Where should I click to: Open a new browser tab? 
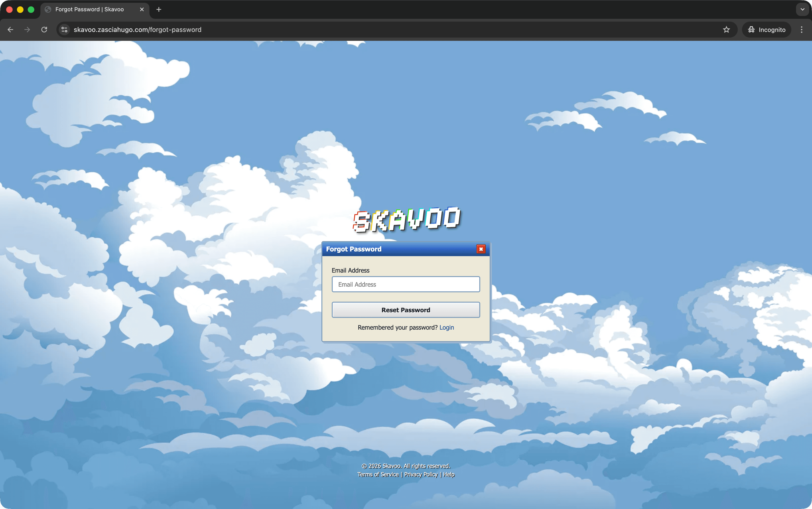(x=158, y=9)
